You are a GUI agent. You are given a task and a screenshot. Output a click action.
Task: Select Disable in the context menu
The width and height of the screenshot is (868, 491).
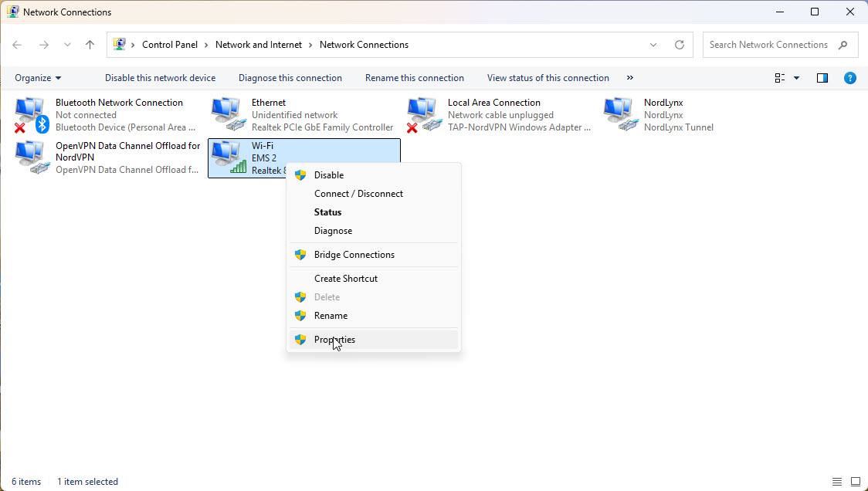[329, 175]
